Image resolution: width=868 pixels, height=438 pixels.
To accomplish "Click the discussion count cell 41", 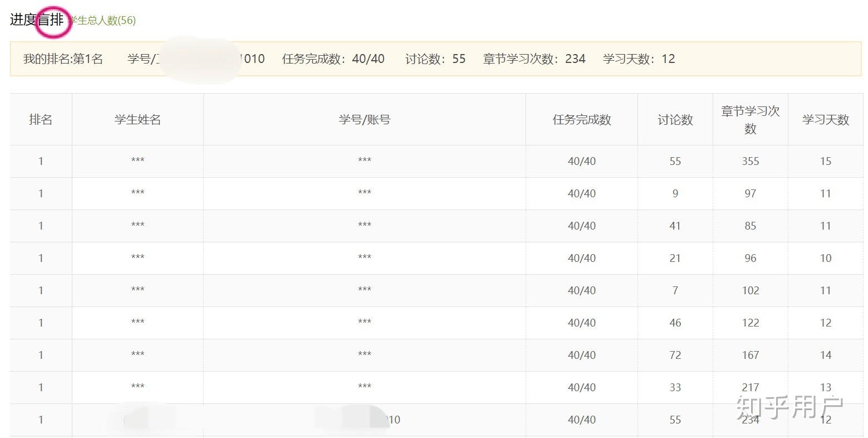I will pyautogui.click(x=675, y=226).
